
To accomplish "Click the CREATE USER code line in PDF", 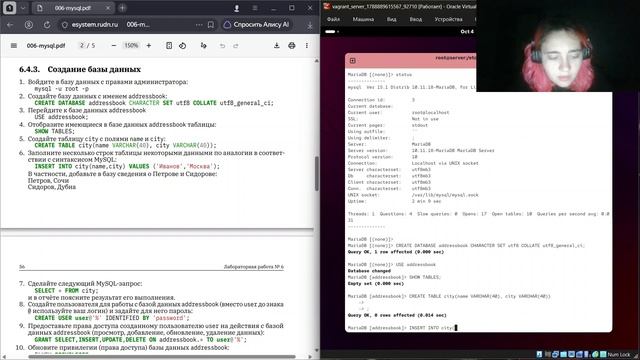I will [x=112, y=318].
